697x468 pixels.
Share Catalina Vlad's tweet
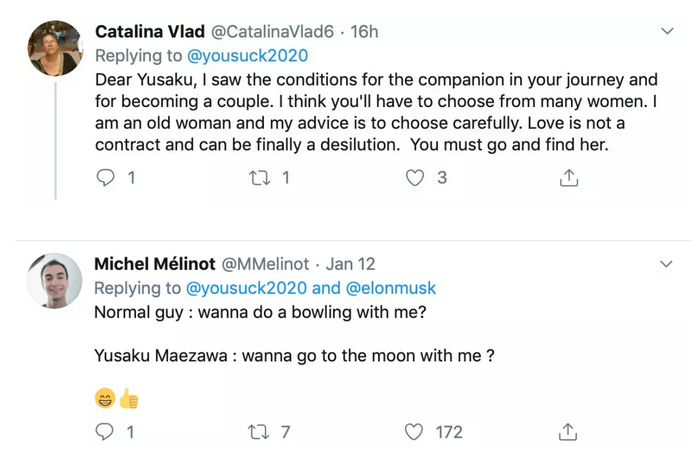[569, 177]
